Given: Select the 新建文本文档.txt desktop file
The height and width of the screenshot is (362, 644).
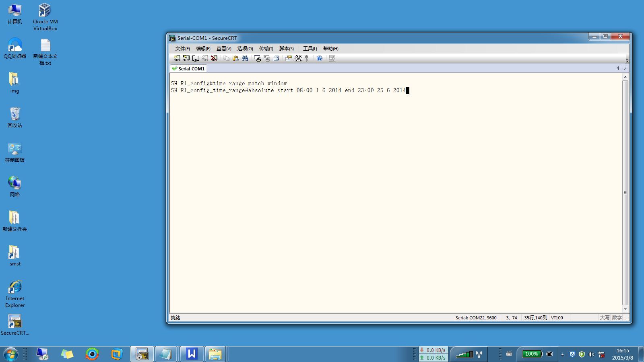Looking at the screenshot, I should 45,51.
